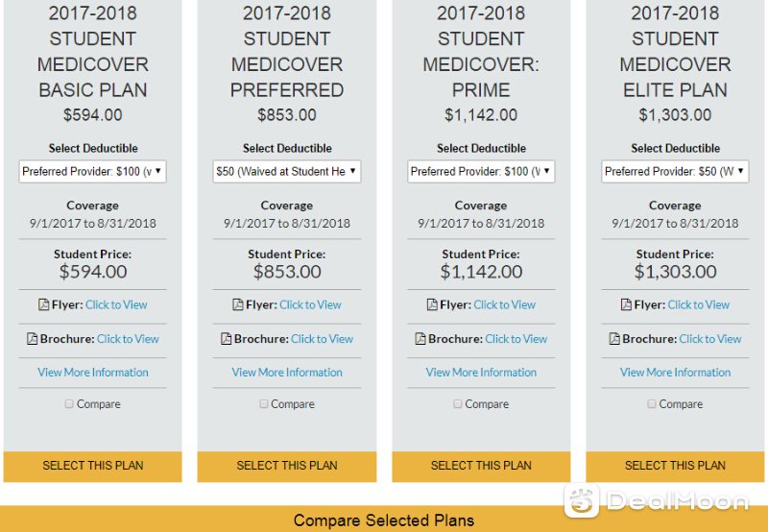Check the Compare box for Medicover Prime

[x=458, y=403]
